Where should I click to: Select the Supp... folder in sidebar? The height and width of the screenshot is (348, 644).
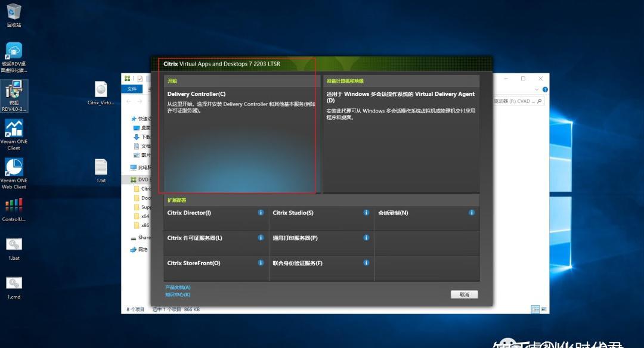point(142,207)
